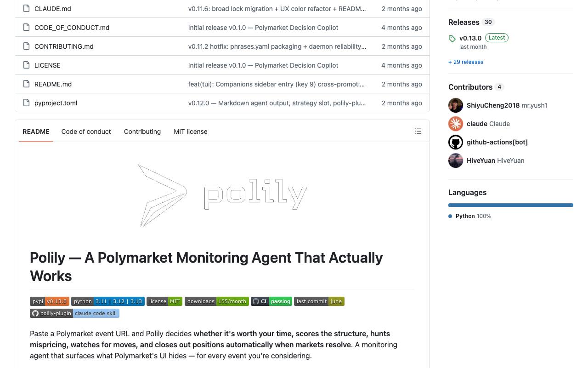Open the README.md file
The height and width of the screenshot is (368, 588).
(x=53, y=84)
